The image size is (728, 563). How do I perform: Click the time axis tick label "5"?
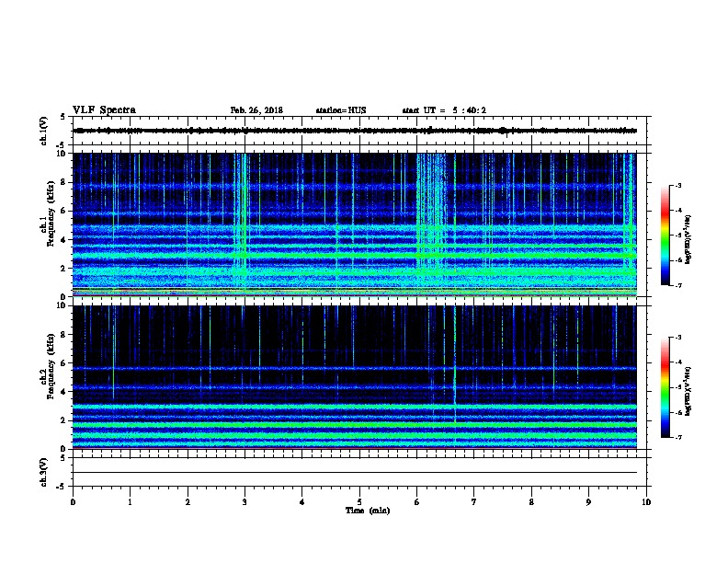click(359, 502)
